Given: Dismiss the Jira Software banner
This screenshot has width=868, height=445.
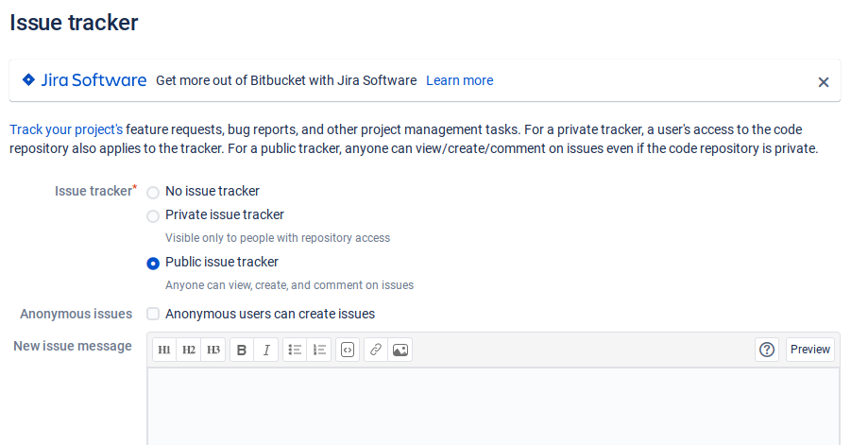Looking at the screenshot, I should (x=824, y=82).
